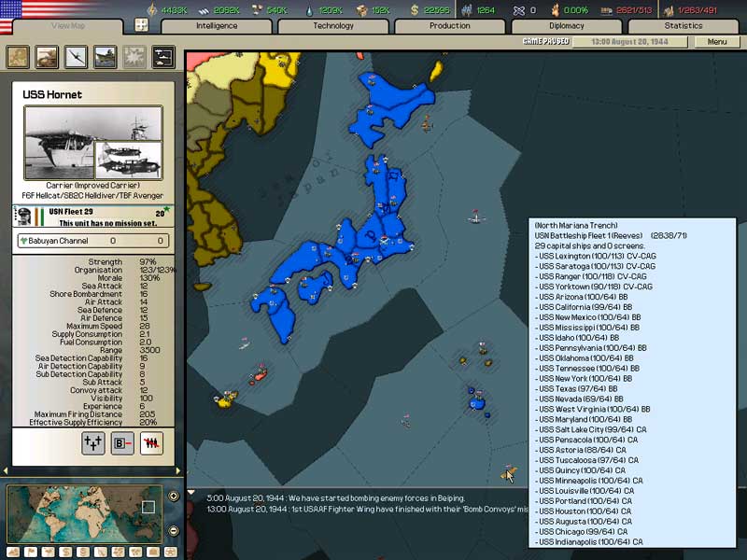The image size is (747, 560).
Task: Select the seventh map mode, regions
Action: [x=119, y=552]
